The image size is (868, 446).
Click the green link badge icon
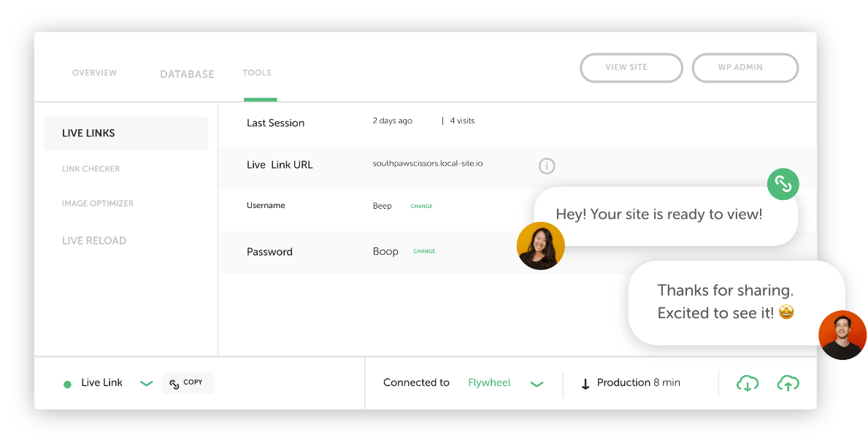pyautogui.click(x=783, y=184)
